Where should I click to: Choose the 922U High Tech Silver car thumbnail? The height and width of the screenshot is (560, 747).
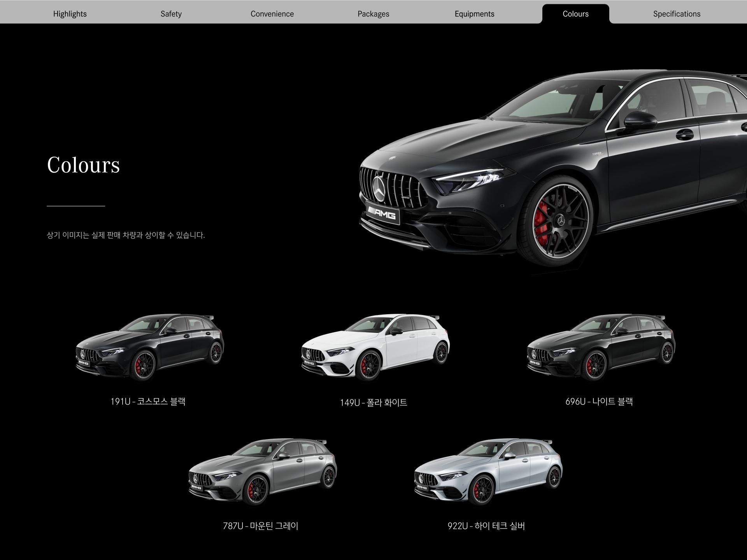point(488,472)
